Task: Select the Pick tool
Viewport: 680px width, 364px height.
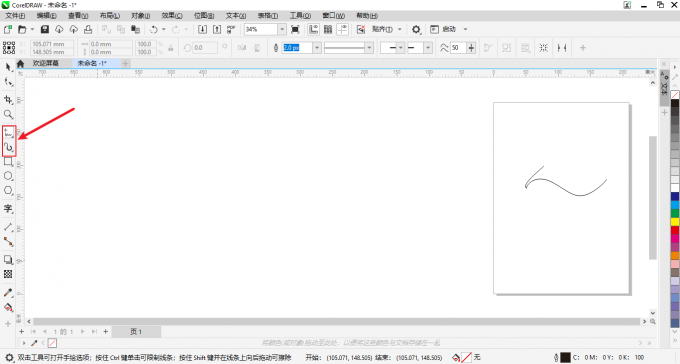Action: 8,67
